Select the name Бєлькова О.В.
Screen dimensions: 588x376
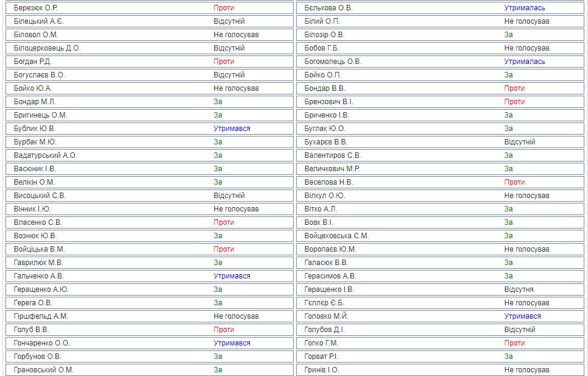click(328, 8)
